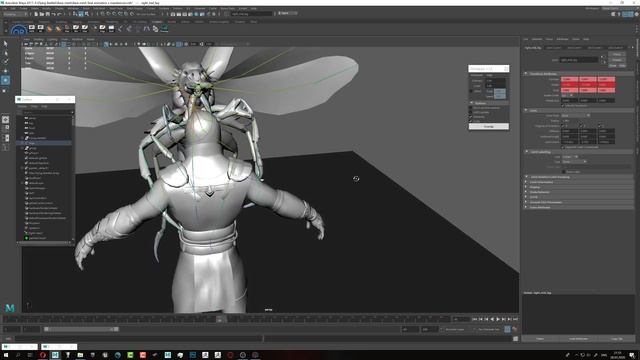Open Opera browser from the taskbar

[x=43, y=355]
